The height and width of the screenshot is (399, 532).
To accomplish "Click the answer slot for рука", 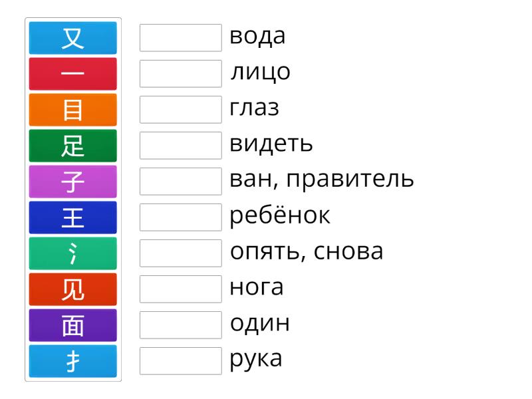I will [180, 361].
